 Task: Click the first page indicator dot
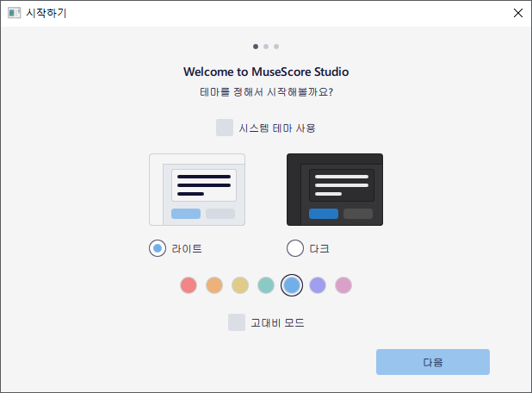coord(256,47)
